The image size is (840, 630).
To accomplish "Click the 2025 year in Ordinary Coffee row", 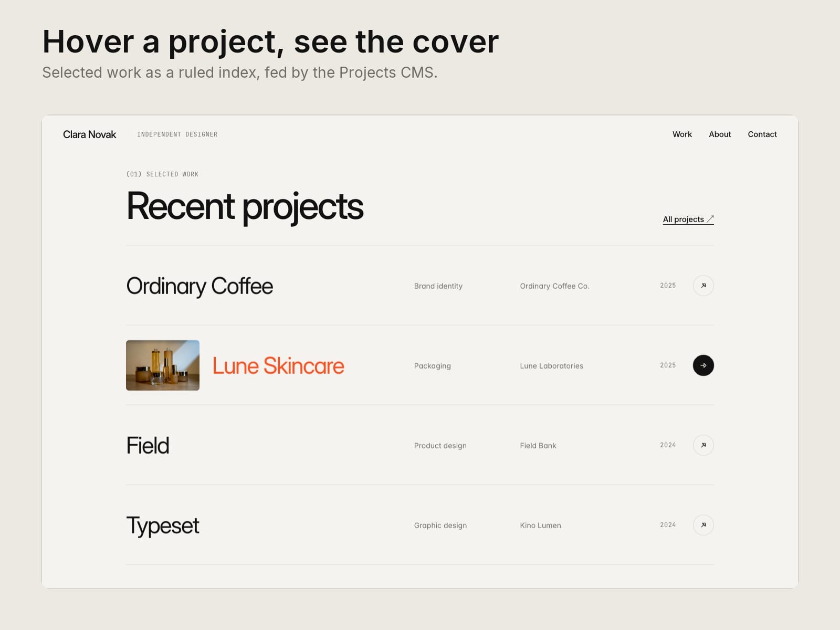I will (668, 286).
